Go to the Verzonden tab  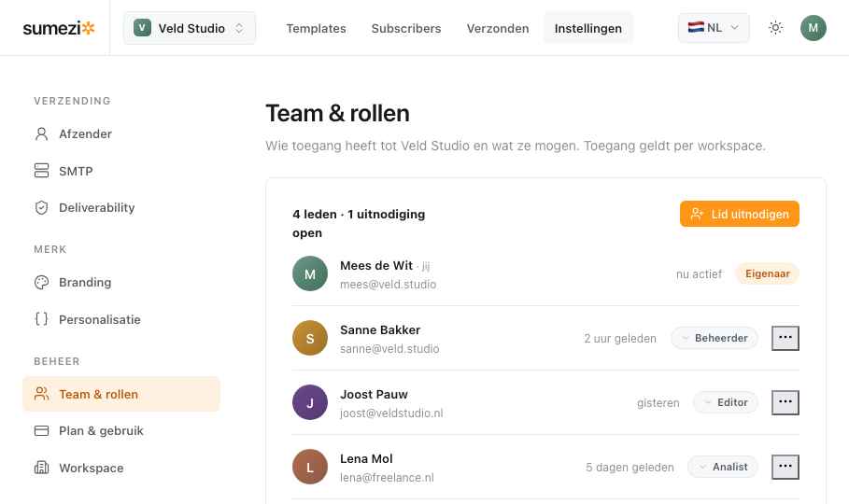[x=498, y=28]
